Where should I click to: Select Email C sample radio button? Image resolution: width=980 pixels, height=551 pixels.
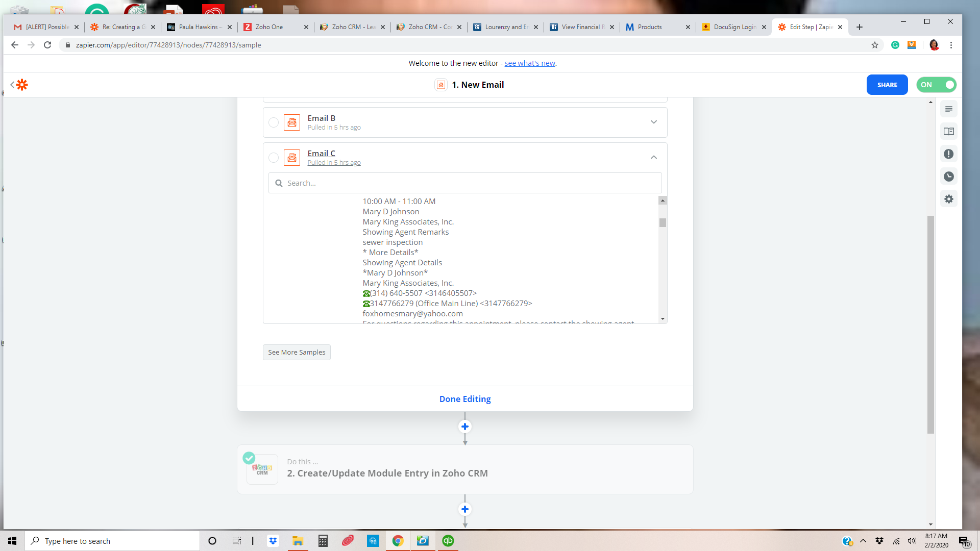coord(274,158)
